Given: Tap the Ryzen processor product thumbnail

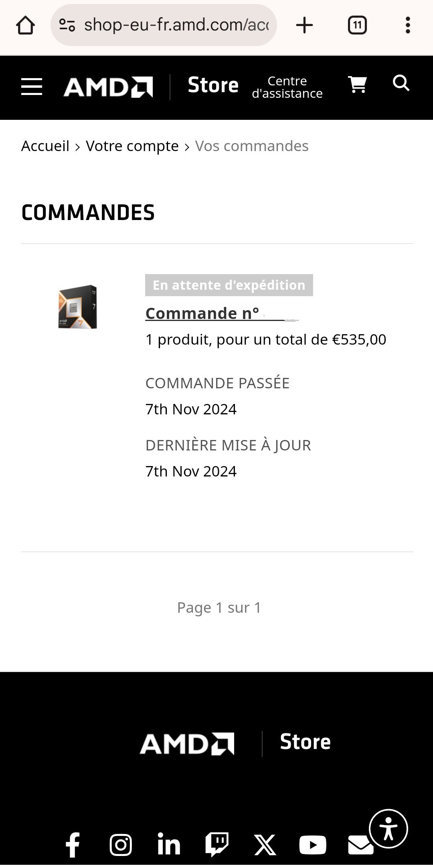Looking at the screenshot, I should click(77, 307).
